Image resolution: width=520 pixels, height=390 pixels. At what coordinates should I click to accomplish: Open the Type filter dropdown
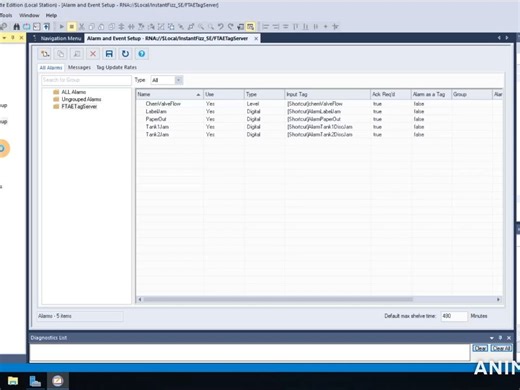[179, 80]
